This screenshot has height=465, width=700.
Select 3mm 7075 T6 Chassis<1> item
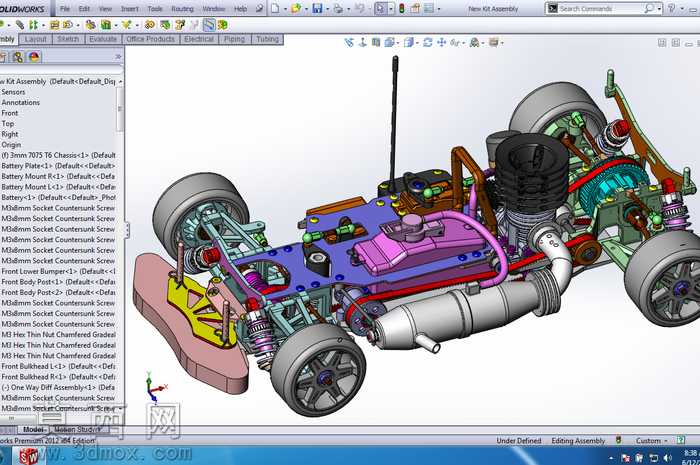click(x=58, y=155)
